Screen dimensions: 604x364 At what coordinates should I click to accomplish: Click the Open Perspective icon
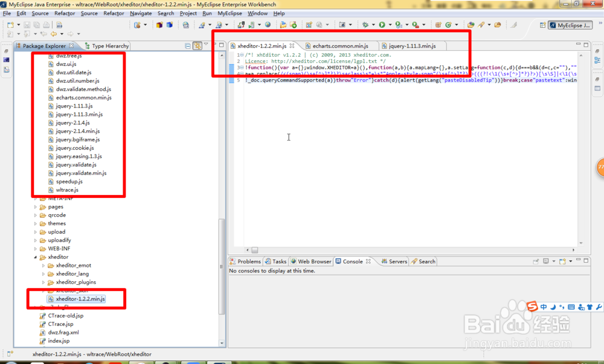coord(543,25)
